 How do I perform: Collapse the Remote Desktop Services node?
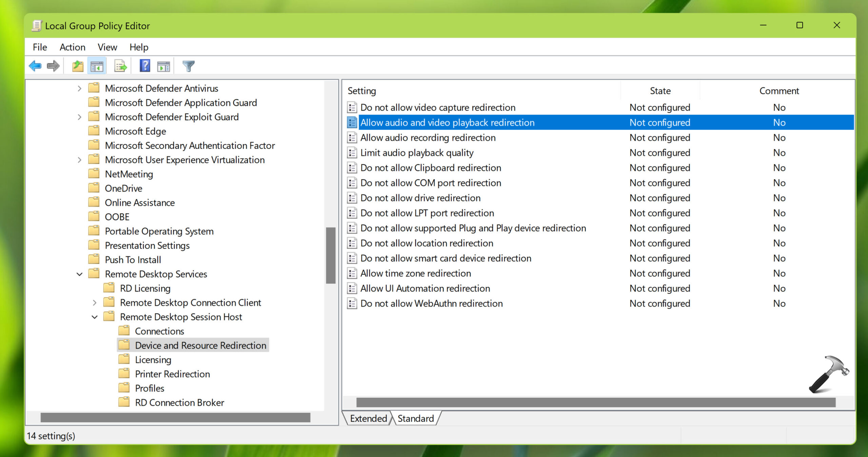coord(79,274)
